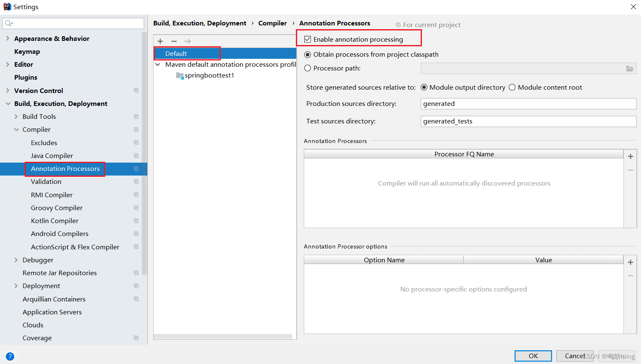Viewport: 641px width, 364px height.
Task: Select Processor path radio option
Action: (308, 68)
